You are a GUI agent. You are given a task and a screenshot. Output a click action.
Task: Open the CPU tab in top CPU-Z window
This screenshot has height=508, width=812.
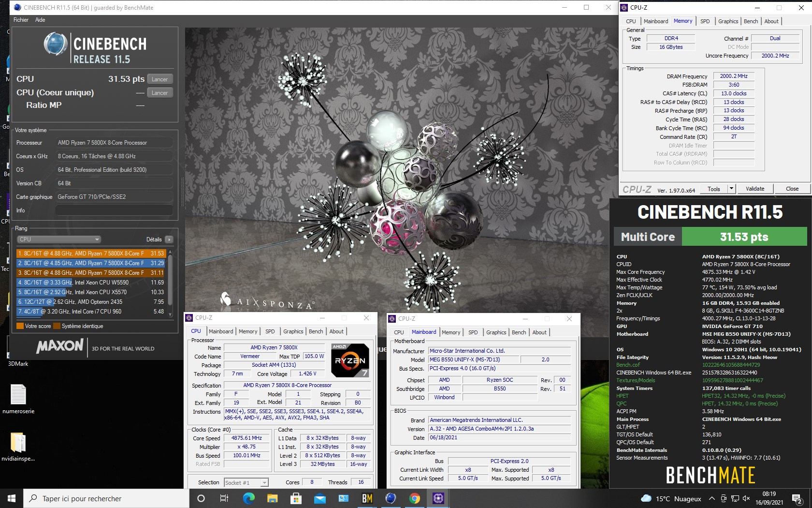click(x=631, y=21)
